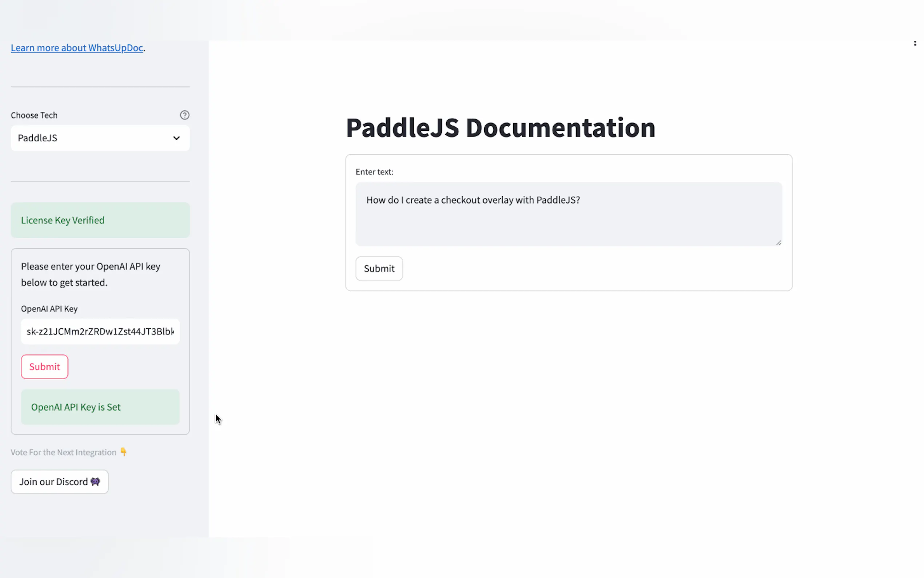Click the Discord emoji on Join button

coord(95,481)
